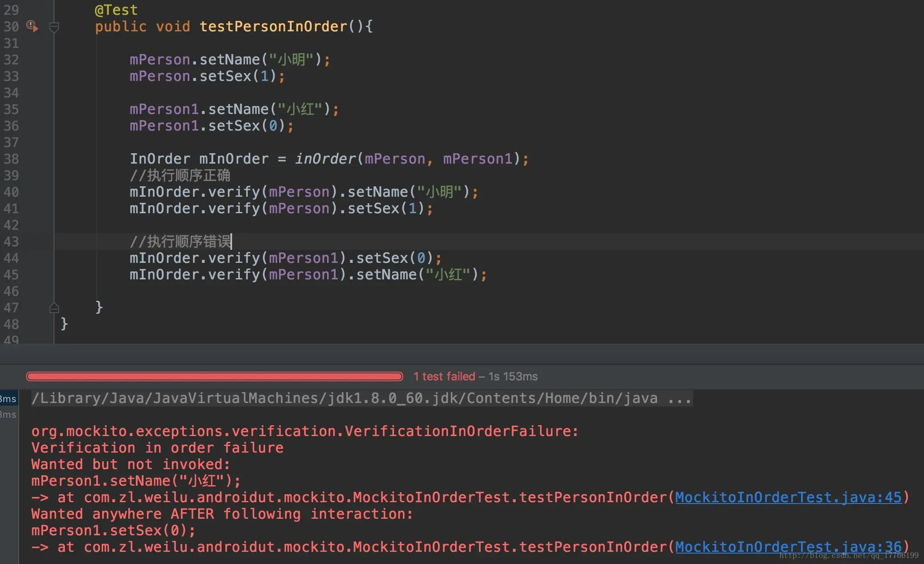924x564 pixels.
Task: Click the italic inOrder static method call
Action: point(325,159)
